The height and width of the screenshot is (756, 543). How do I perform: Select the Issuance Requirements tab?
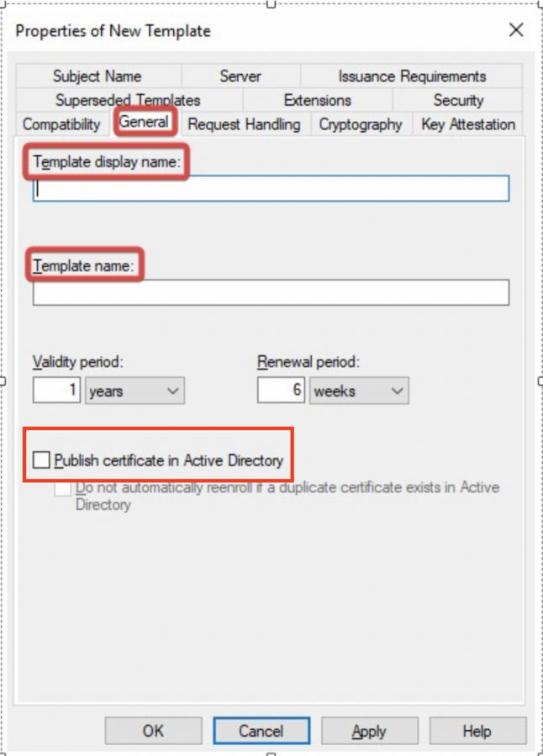coord(412,76)
